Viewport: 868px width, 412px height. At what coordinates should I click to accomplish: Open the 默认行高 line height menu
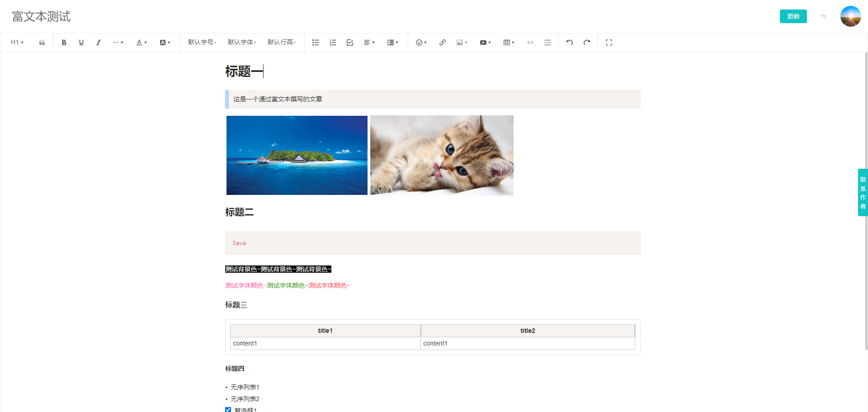click(x=282, y=43)
